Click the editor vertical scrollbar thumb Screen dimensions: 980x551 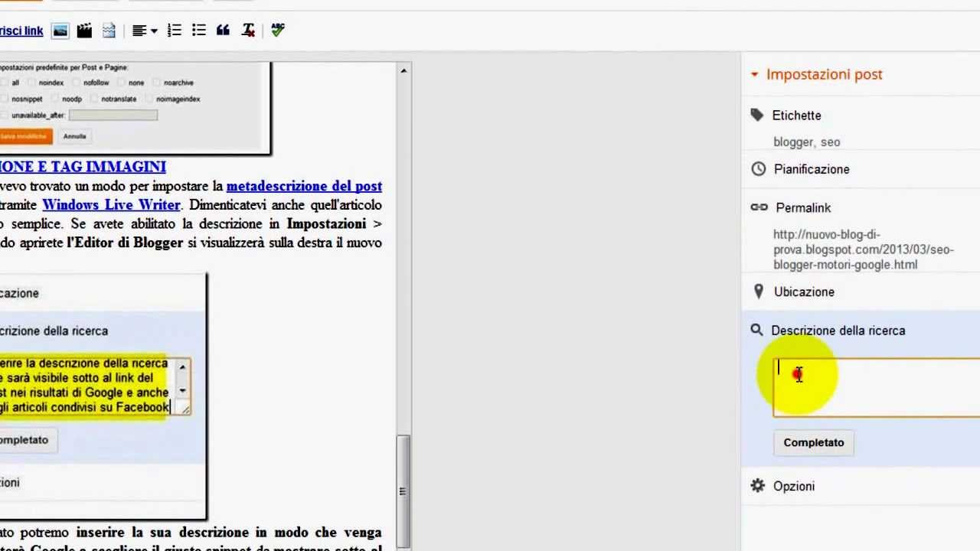[403, 490]
